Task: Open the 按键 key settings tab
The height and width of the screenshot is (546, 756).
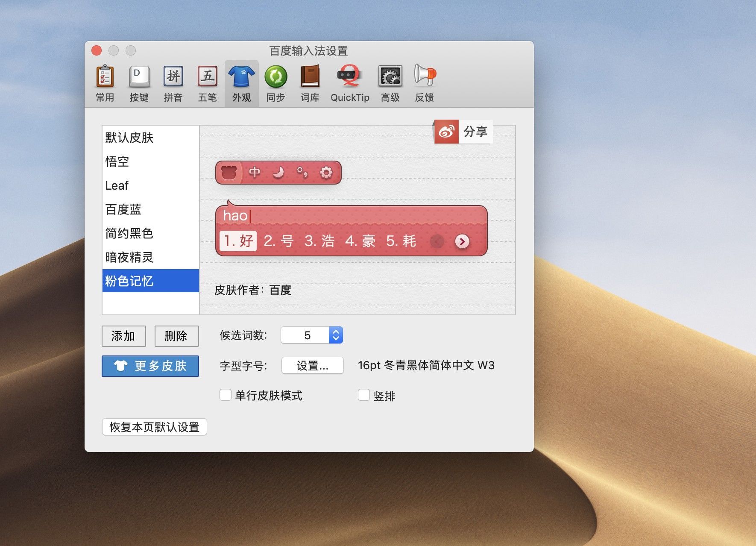Action: tap(139, 84)
